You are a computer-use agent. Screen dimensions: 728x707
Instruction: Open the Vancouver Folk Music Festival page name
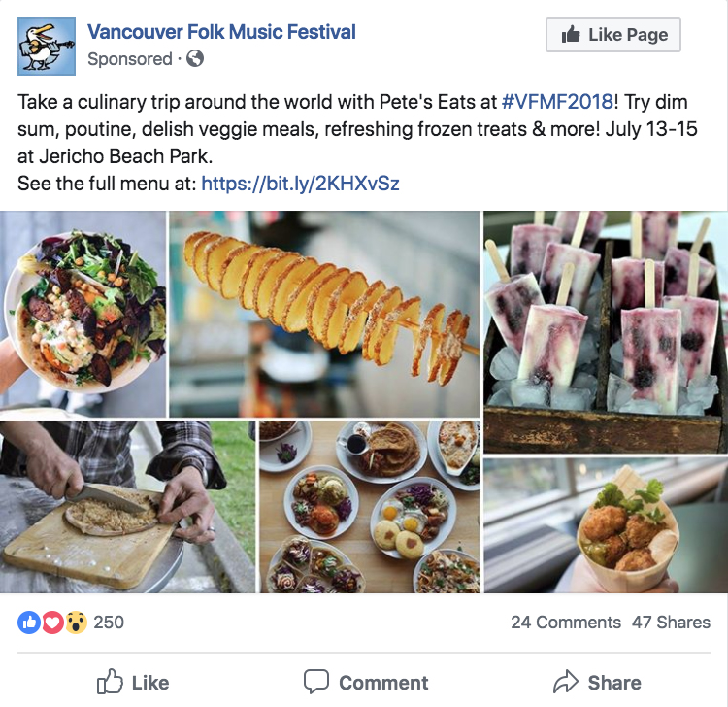click(221, 32)
